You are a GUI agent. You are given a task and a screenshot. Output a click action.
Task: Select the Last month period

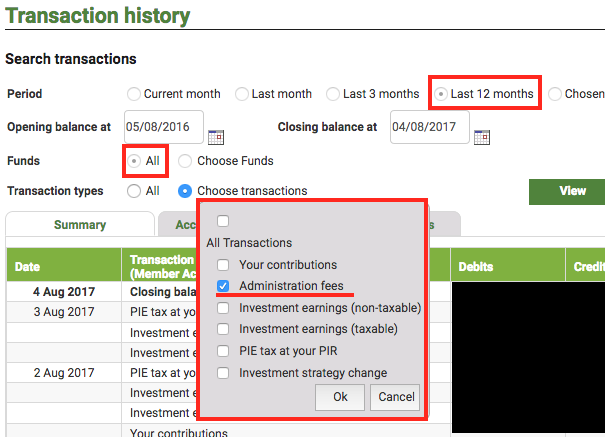pos(242,94)
